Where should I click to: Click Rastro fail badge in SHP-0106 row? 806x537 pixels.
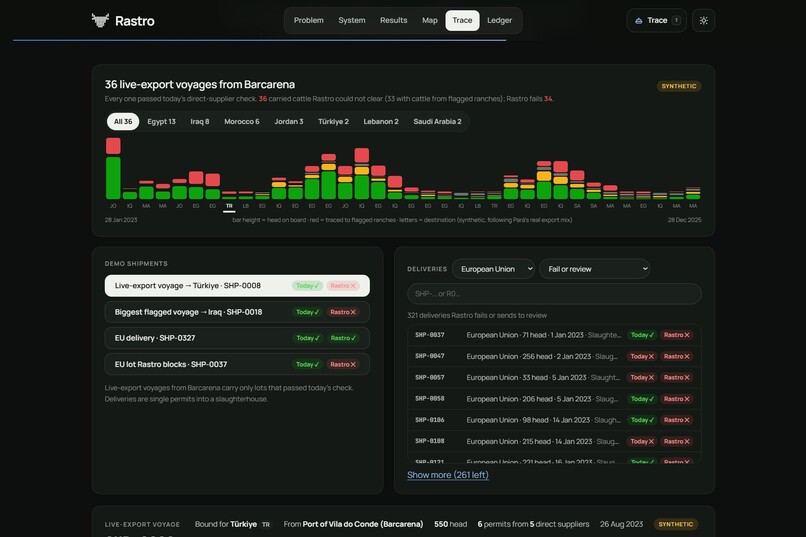click(x=676, y=420)
